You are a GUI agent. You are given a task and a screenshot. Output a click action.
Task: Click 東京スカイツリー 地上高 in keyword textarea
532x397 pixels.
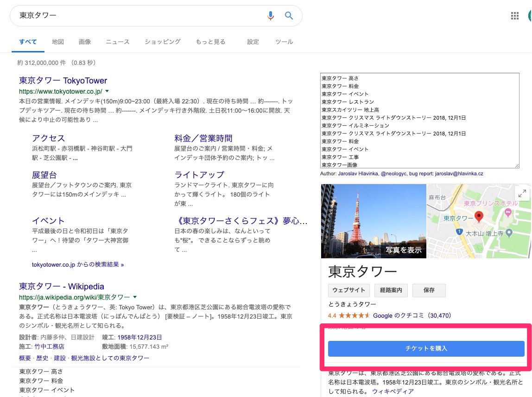click(x=350, y=110)
